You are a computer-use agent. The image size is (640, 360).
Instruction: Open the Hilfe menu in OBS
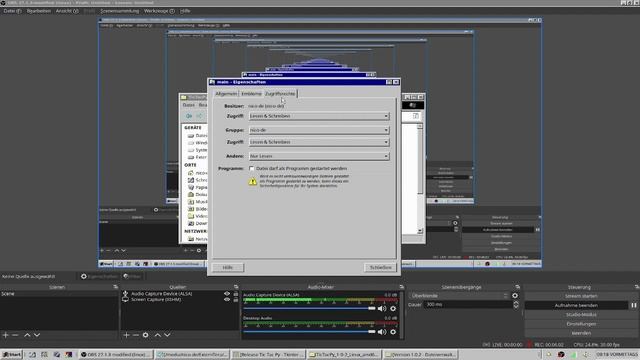[185, 11]
